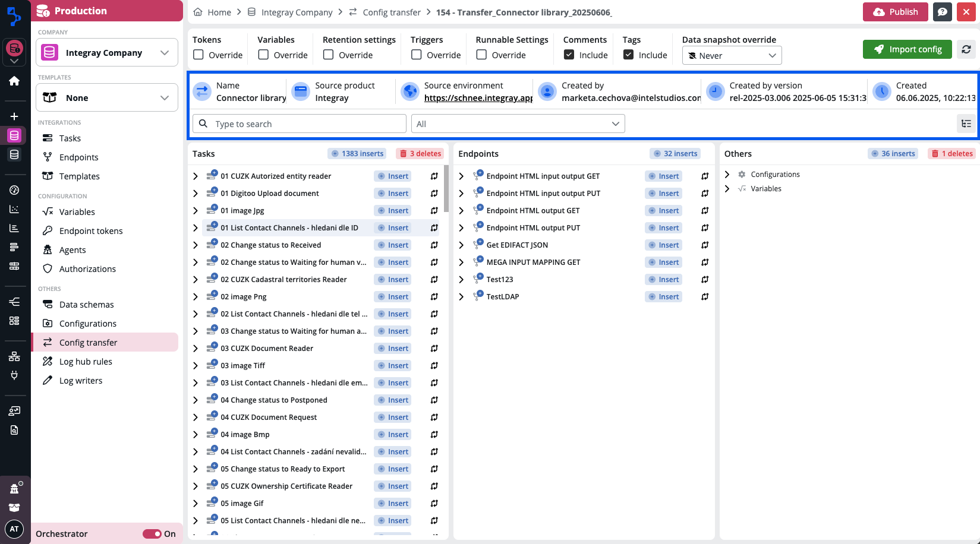Open Log hub rules in sidebar
Screen dimensions: 980x544
click(x=86, y=362)
